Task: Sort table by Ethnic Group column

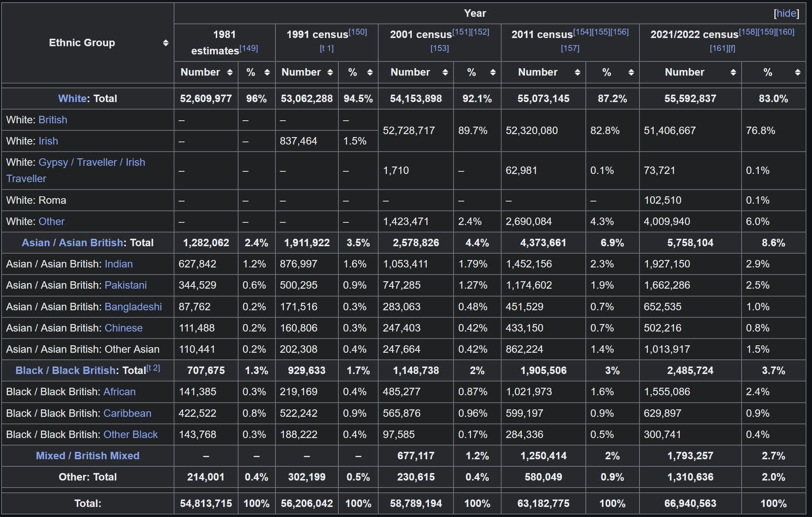Action: point(165,43)
